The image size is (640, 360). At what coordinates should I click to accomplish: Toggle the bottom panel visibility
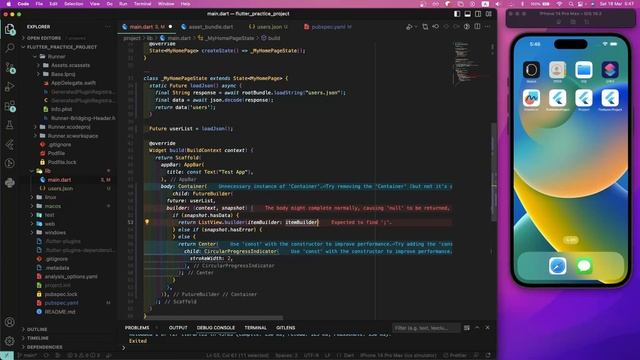[467, 14]
